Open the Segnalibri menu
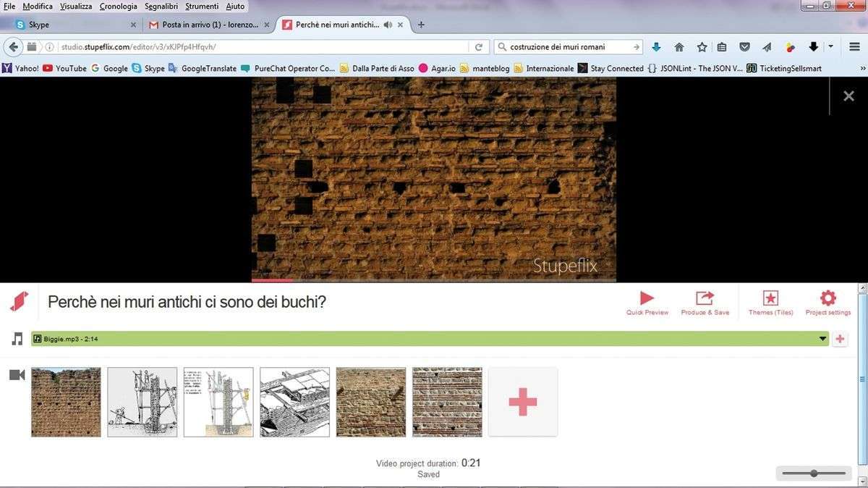This screenshot has height=488, width=868. point(162,6)
